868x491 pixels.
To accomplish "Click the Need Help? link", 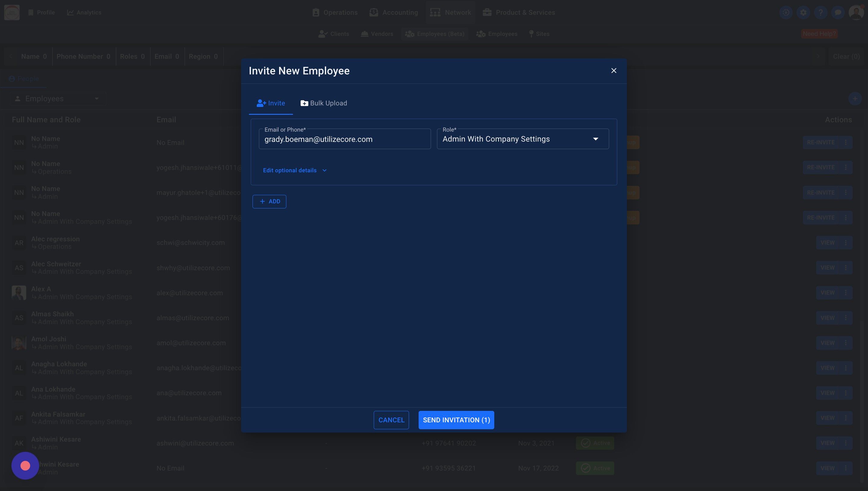I will [x=819, y=34].
